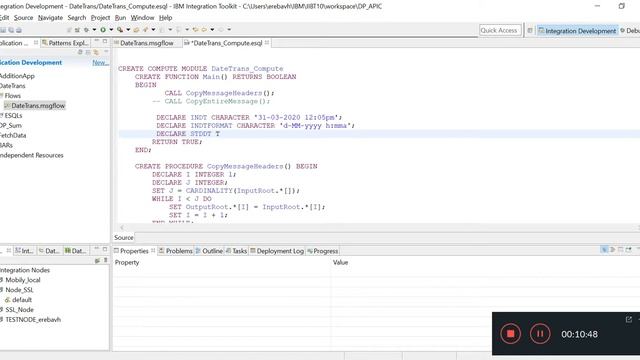Viewport: 640px width, 360px height.
Task: Open the first Dat... tab in bottom-left panel
Action: tap(49, 251)
